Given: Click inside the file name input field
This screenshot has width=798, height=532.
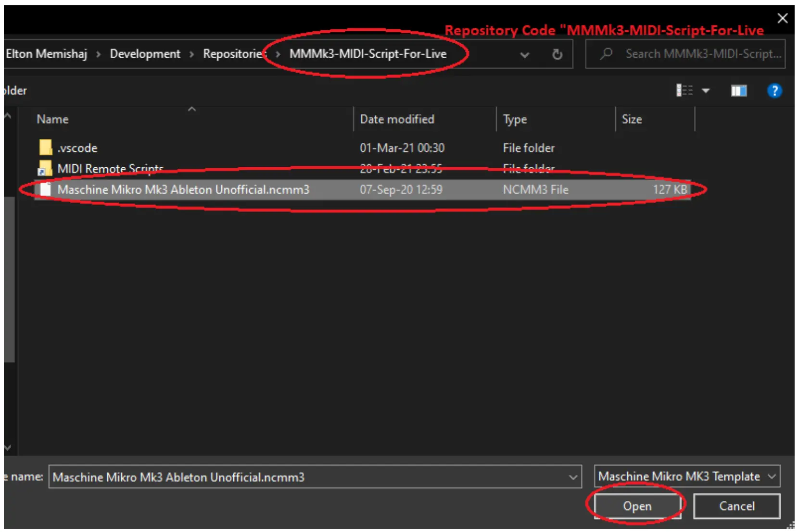Looking at the screenshot, I should 289,477.
